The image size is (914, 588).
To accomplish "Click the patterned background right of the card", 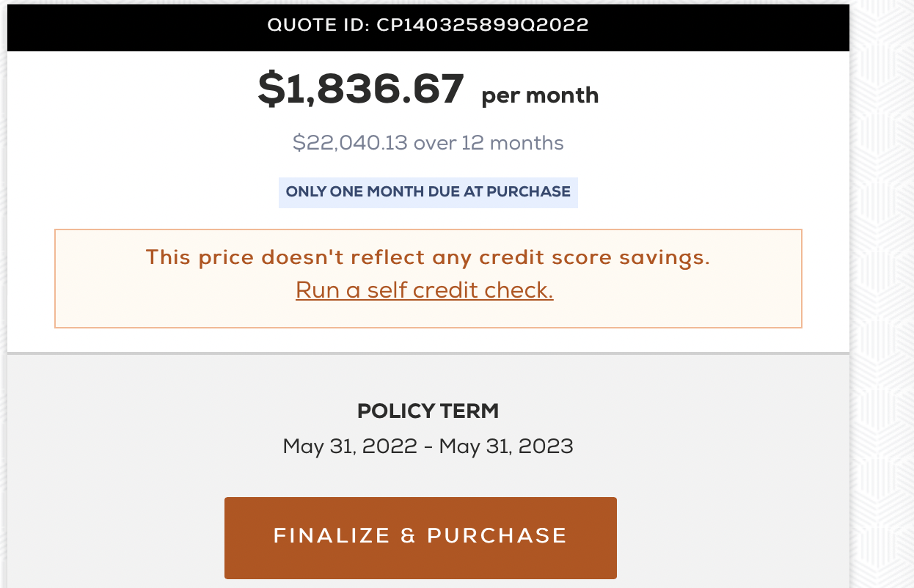I will (882, 293).
